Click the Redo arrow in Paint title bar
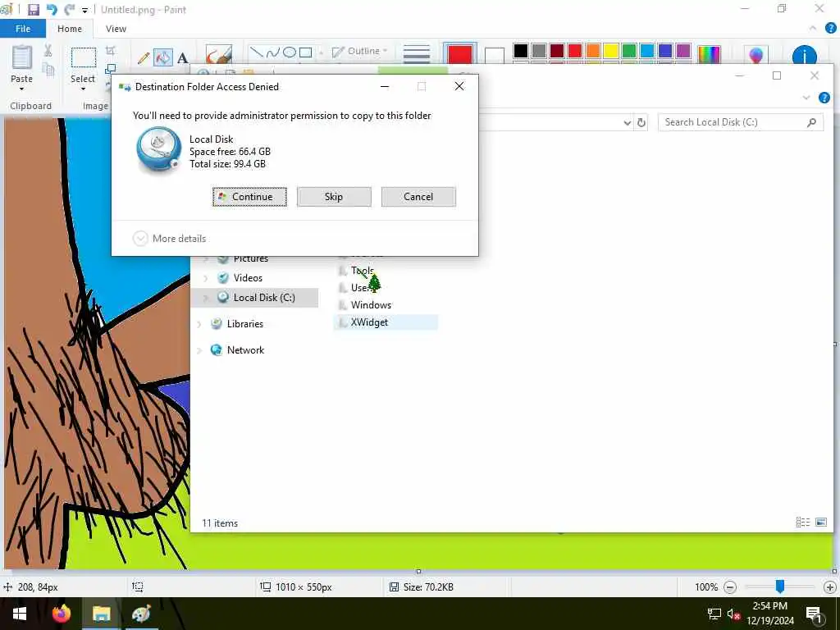840x630 pixels. pos(69,10)
